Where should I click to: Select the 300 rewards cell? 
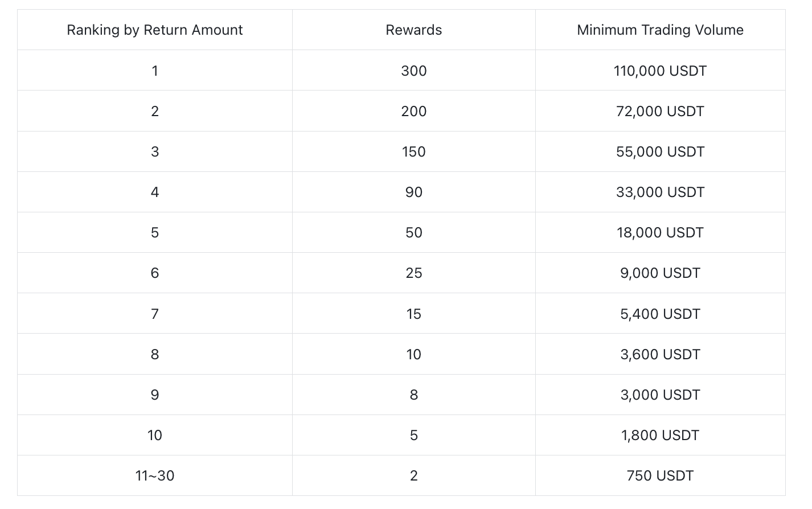413,71
